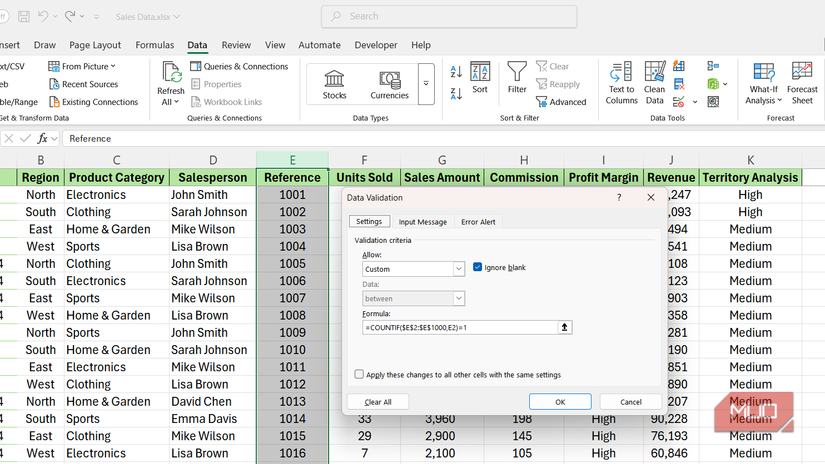Create a Forecast Sheet
Image resolution: width=825 pixels, height=464 pixels.
(x=802, y=83)
